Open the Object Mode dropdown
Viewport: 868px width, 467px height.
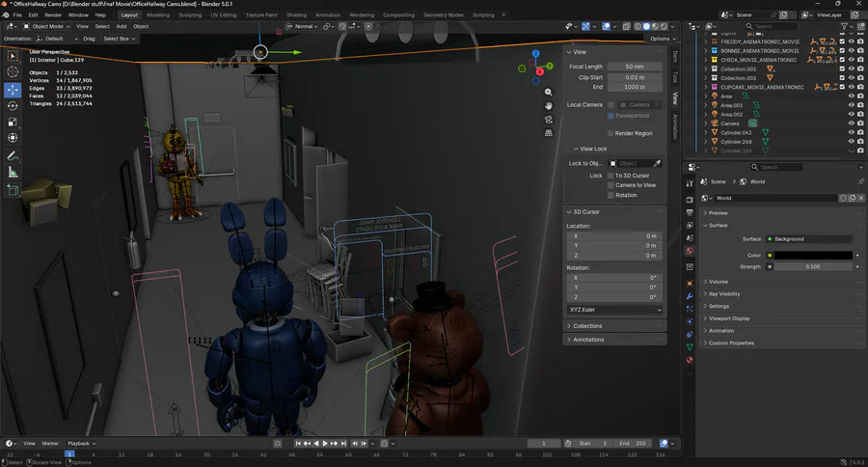pyautogui.click(x=46, y=26)
